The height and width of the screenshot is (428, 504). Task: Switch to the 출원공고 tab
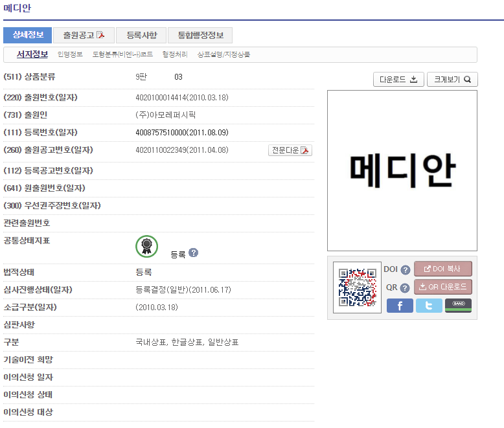[84, 35]
